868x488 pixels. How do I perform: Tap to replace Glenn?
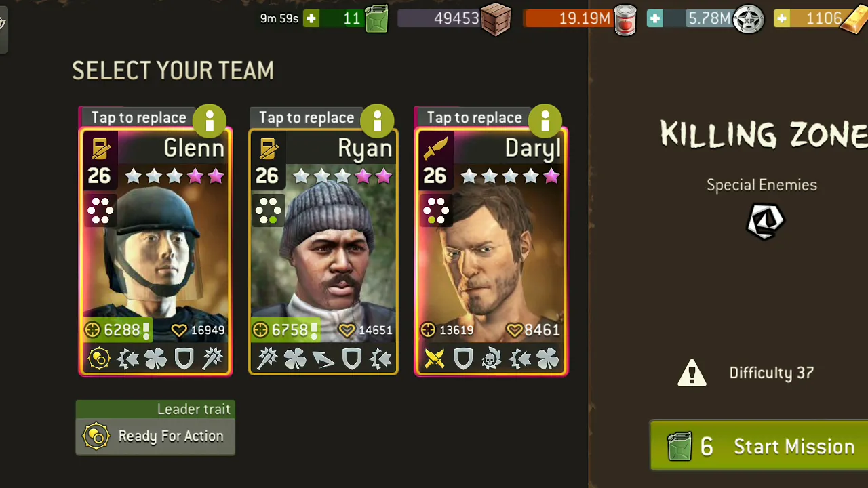pos(138,118)
